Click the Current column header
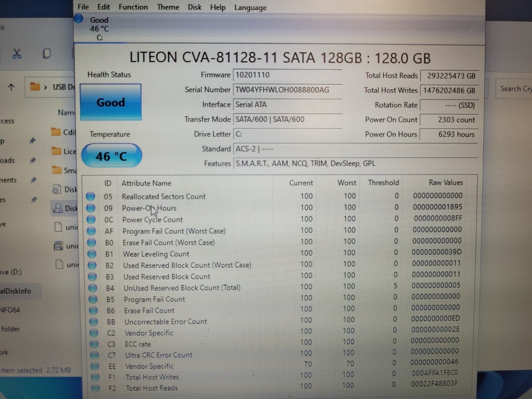The height and width of the screenshot is (399, 532). (301, 183)
